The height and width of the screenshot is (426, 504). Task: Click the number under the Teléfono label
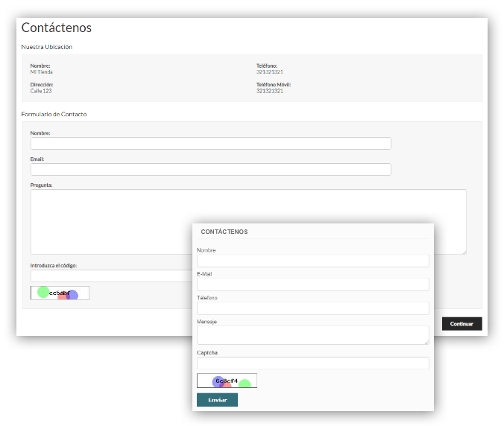pos(269,72)
